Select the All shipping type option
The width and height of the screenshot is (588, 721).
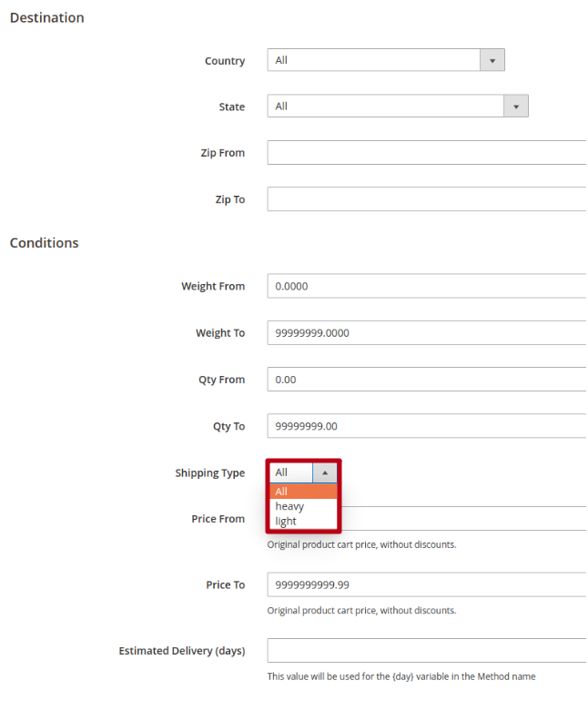[x=303, y=492]
